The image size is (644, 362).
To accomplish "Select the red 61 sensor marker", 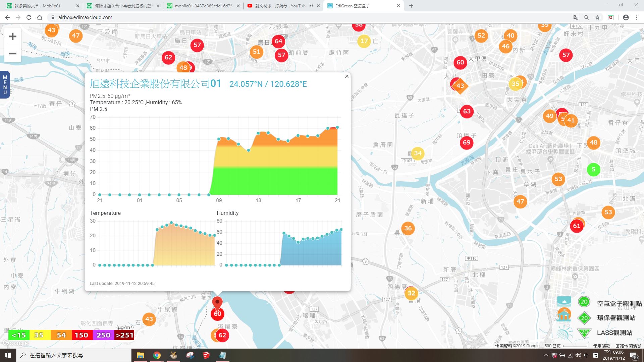I will pyautogui.click(x=577, y=226).
